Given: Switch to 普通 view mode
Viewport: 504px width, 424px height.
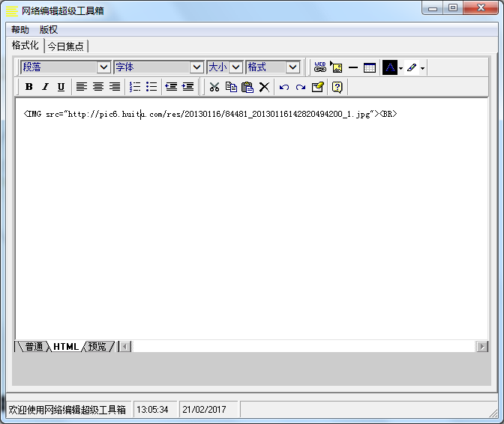Looking at the screenshot, I should pos(34,347).
